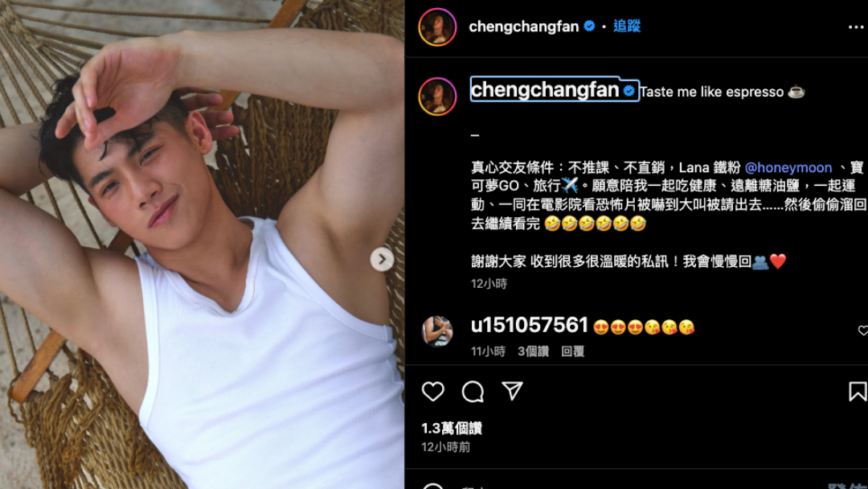
Task: Open caption author's profile picture
Action: tap(437, 97)
